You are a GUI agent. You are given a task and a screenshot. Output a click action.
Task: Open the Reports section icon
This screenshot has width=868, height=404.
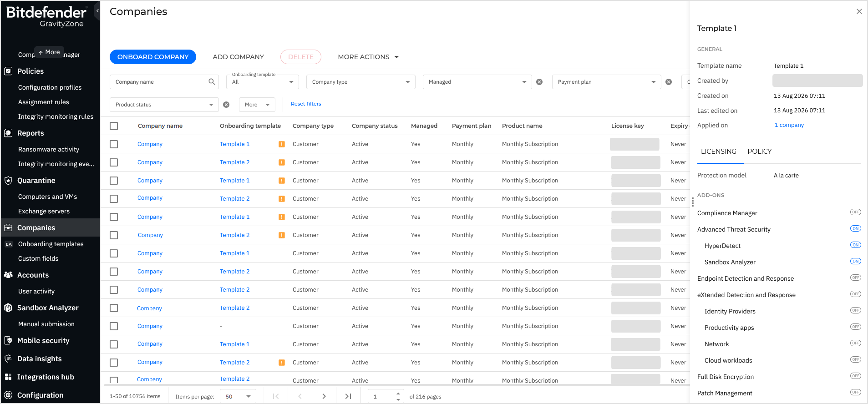pos(8,133)
